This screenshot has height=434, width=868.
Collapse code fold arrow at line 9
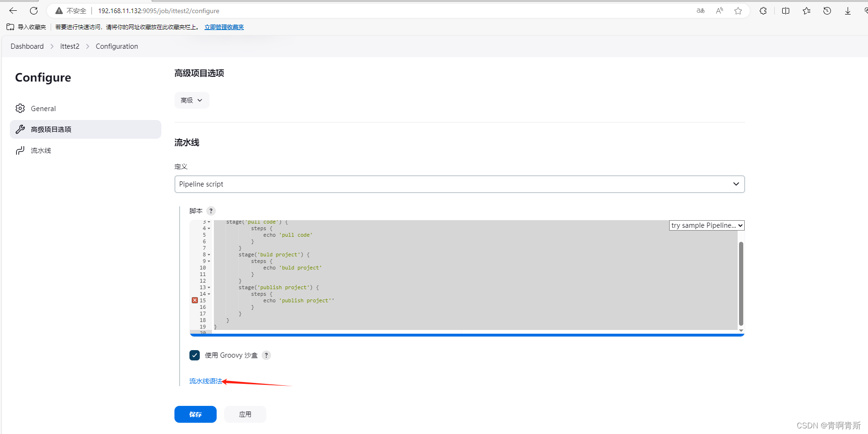(209, 262)
